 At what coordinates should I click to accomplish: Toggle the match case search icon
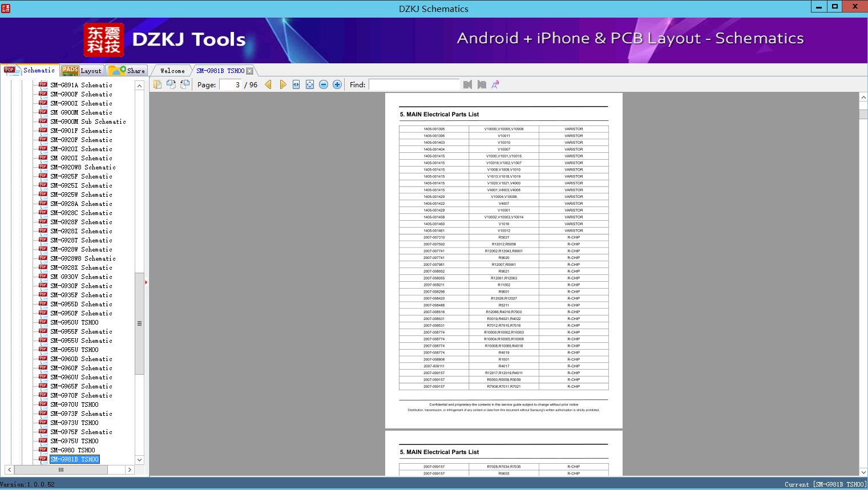(x=495, y=84)
